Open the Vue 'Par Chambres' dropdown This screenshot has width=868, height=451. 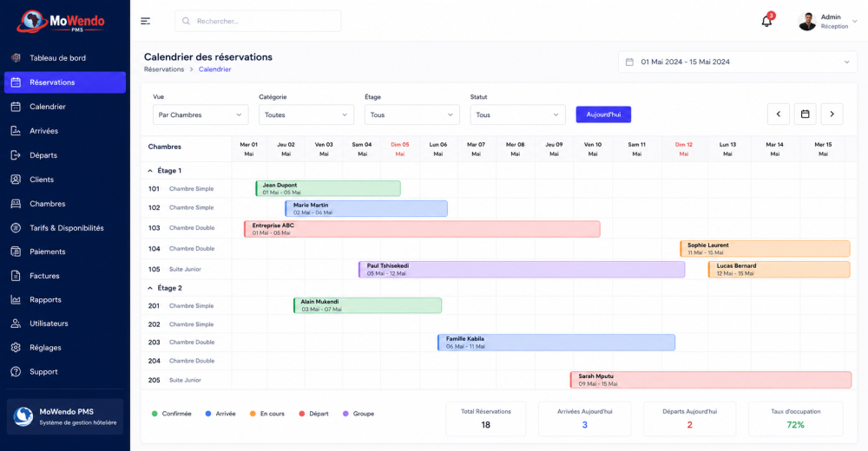point(201,114)
